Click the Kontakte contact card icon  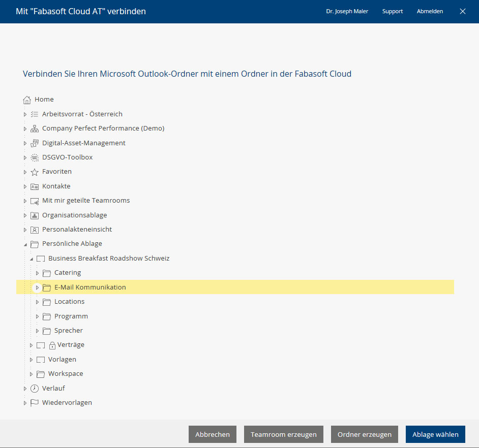[35, 186]
